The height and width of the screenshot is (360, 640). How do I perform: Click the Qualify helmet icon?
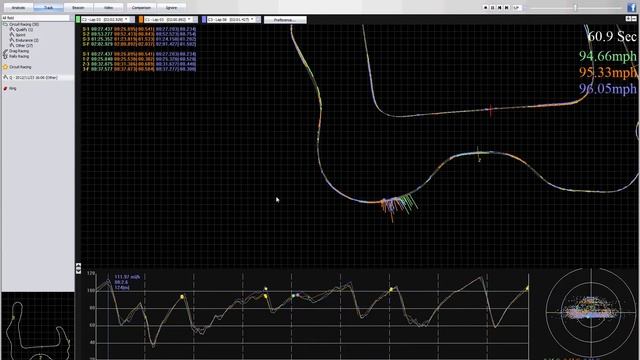12,29
